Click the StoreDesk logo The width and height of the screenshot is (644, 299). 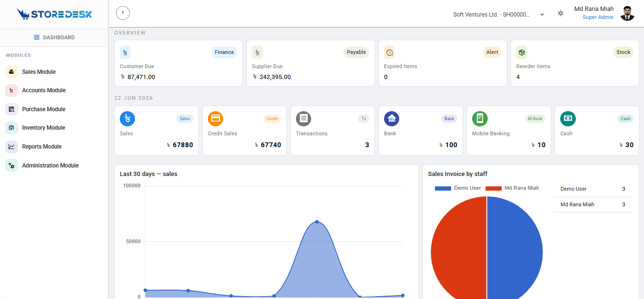point(54,14)
